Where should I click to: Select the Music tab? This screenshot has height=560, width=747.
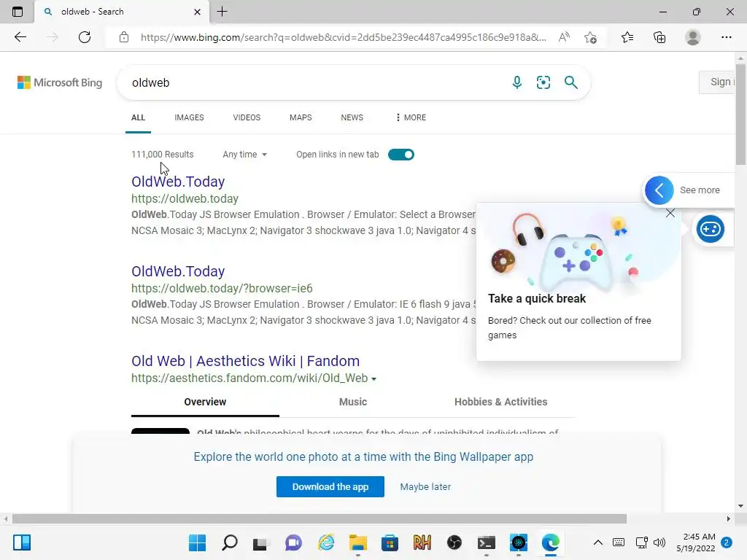tap(353, 402)
